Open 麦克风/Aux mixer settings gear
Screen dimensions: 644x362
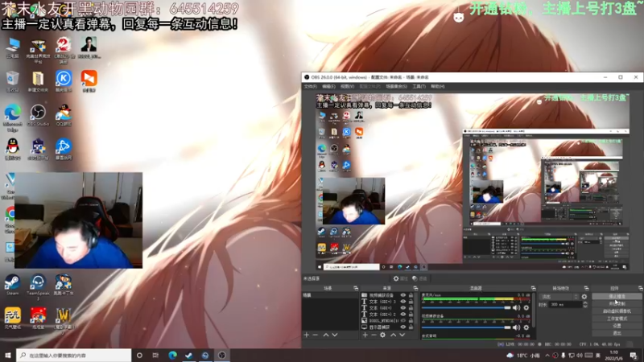pyautogui.click(x=526, y=307)
